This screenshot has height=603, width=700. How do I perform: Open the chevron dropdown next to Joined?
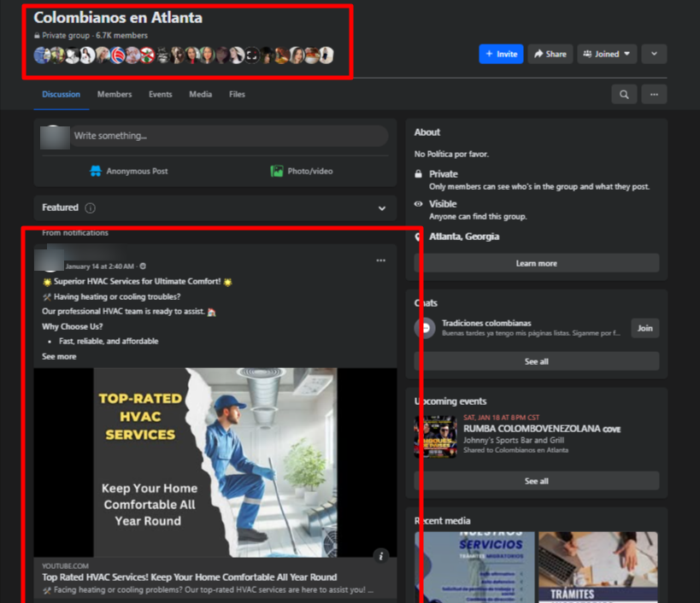[654, 54]
